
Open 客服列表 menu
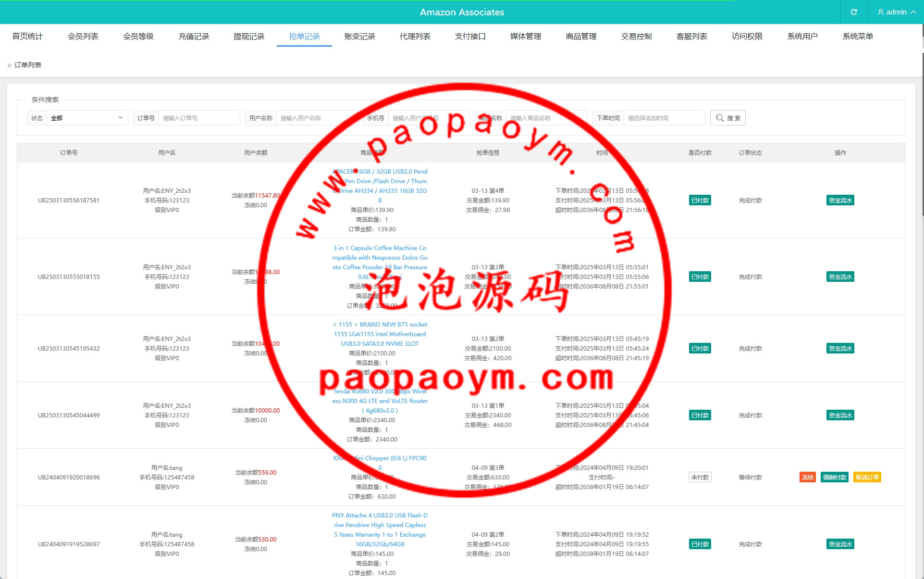click(692, 37)
